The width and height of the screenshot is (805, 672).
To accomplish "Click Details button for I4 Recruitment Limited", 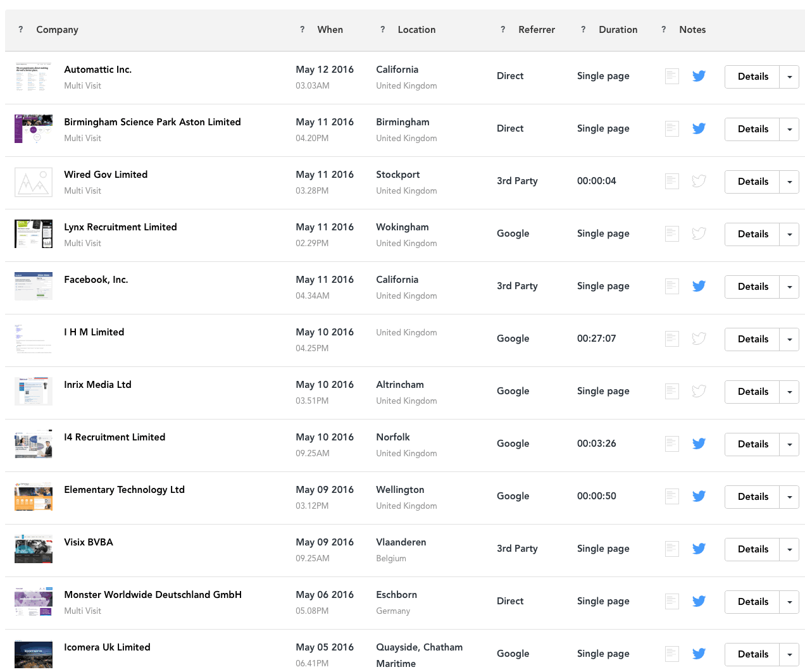I will (752, 445).
